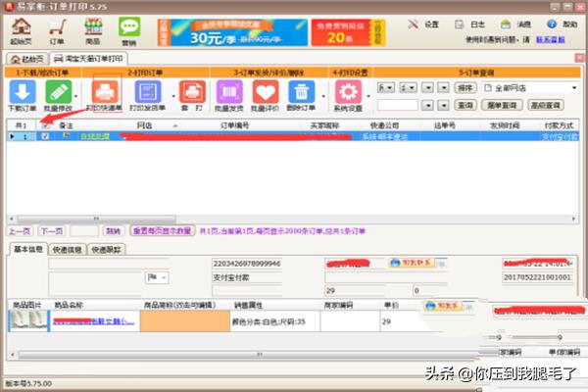Screen dimensions: 588x392
Task: Switch to the 快递跟踪 tab
Action: click(107, 250)
